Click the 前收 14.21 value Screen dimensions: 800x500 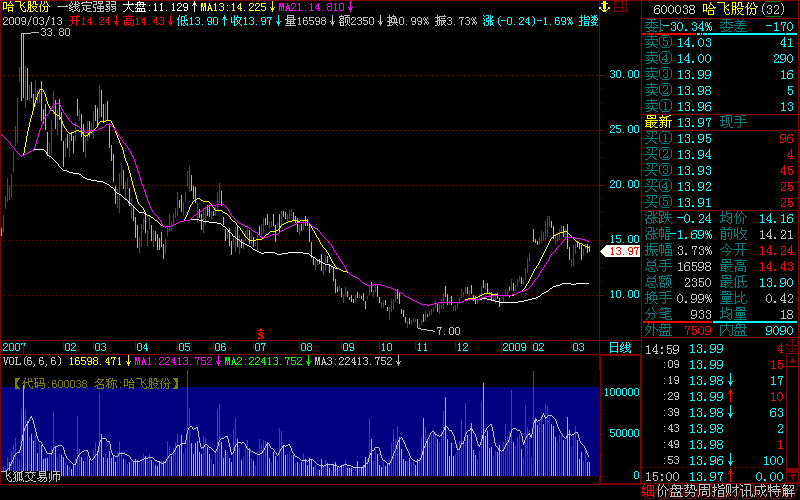pos(777,235)
